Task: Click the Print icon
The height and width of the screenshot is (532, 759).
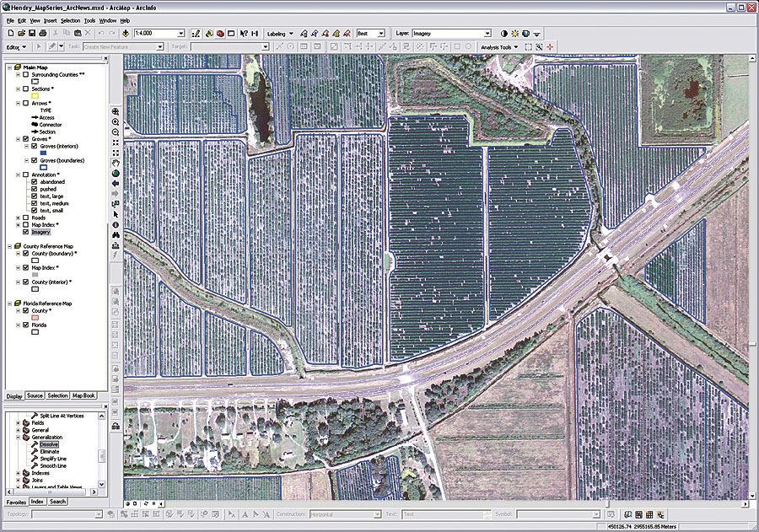Action: [43, 33]
